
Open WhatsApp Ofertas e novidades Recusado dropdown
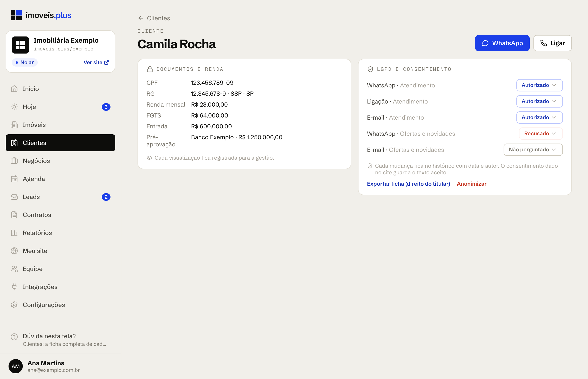[x=541, y=134]
